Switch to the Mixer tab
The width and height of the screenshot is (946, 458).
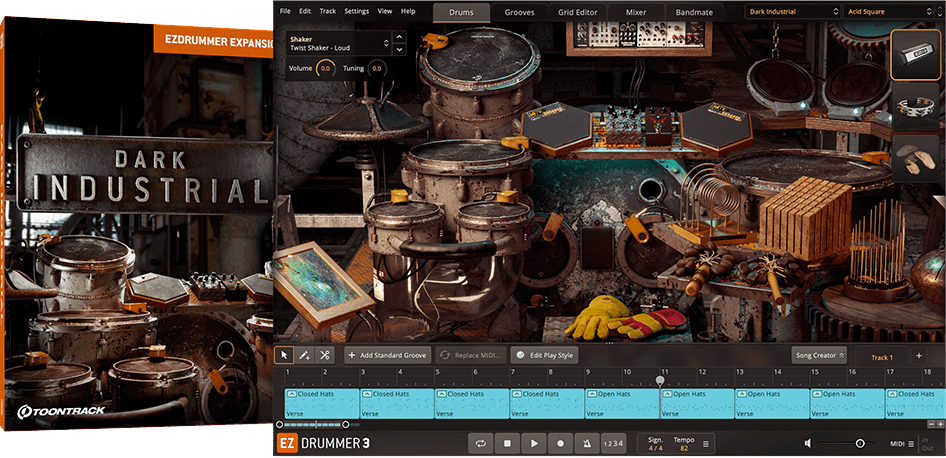pyautogui.click(x=636, y=12)
